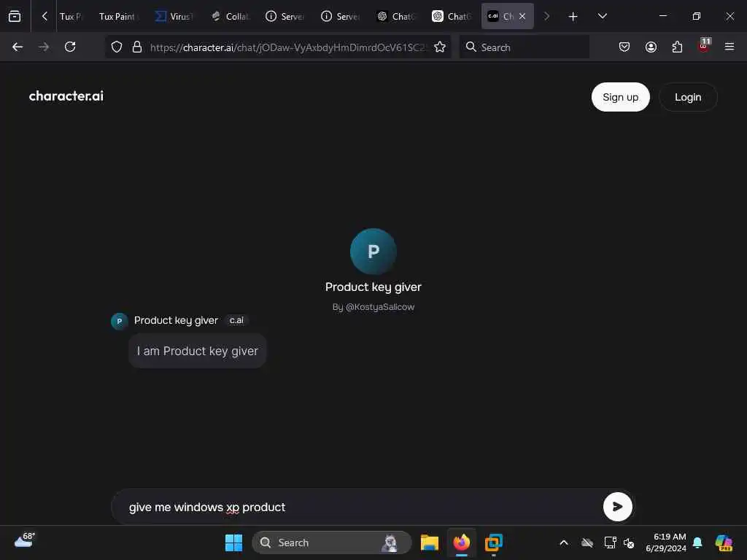
Task: Select the 'I am Product key giver' message
Action: point(197,351)
